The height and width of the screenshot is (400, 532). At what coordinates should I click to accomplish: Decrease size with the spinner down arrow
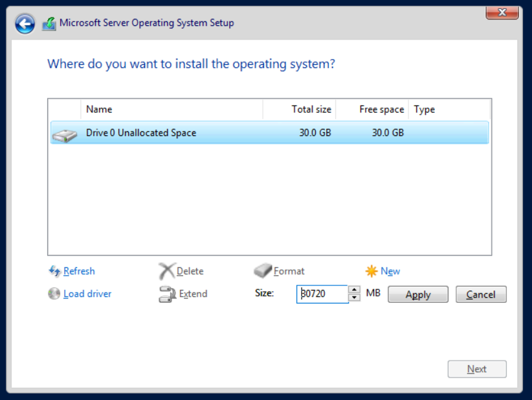(x=354, y=298)
